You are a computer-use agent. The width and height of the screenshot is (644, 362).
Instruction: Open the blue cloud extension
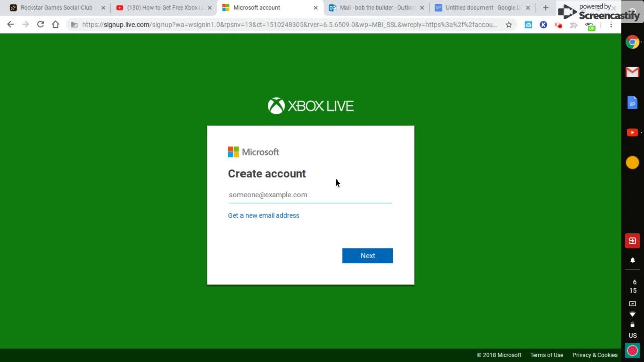click(x=528, y=24)
